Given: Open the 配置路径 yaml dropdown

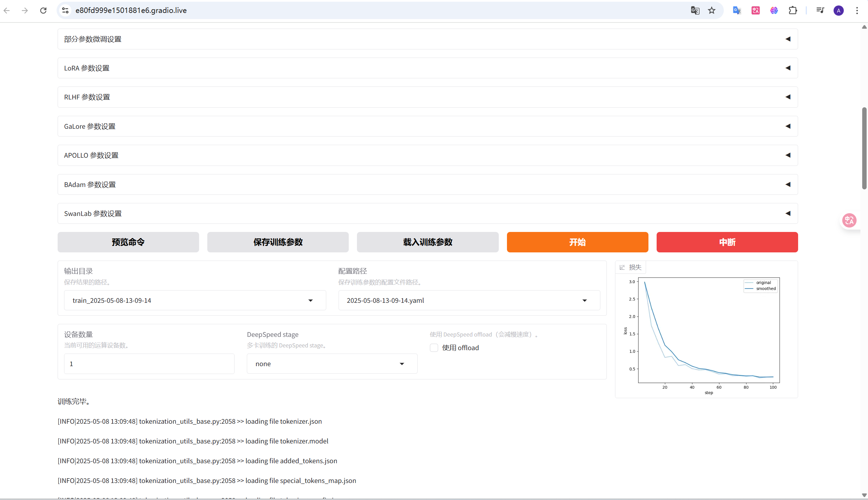Looking at the screenshot, I should tap(469, 300).
